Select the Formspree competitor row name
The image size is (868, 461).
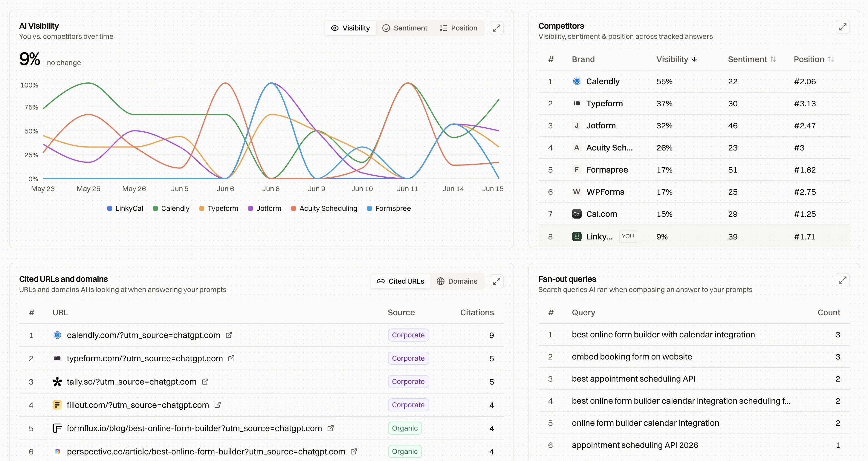tap(607, 170)
